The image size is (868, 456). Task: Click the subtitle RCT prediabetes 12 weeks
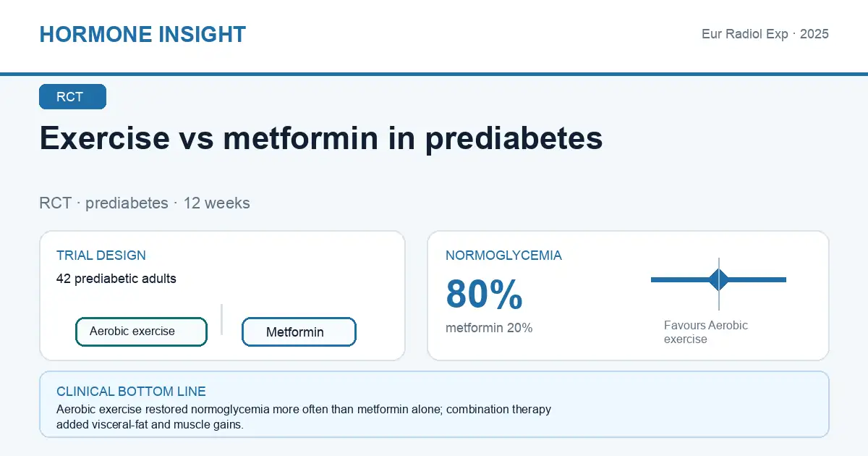tap(145, 203)
